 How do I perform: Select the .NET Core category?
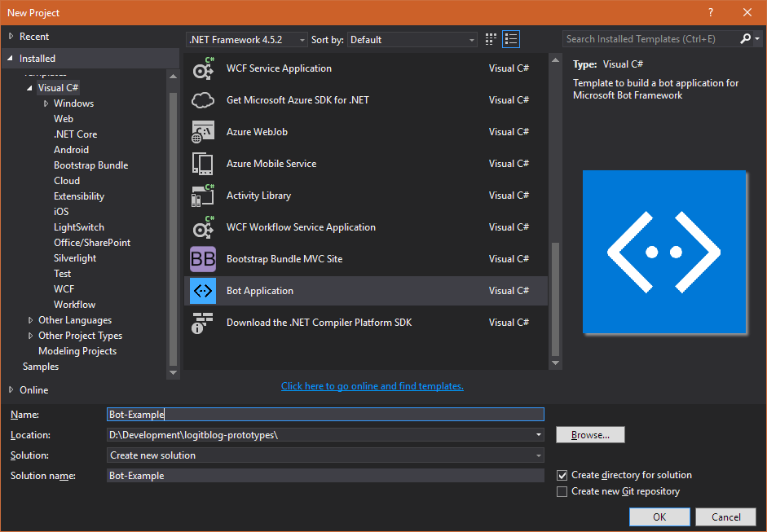tap(75, 134)
